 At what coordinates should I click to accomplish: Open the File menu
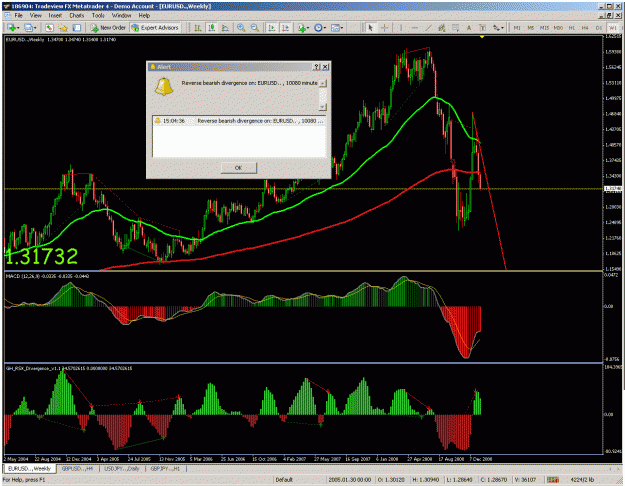pos(18,16)
